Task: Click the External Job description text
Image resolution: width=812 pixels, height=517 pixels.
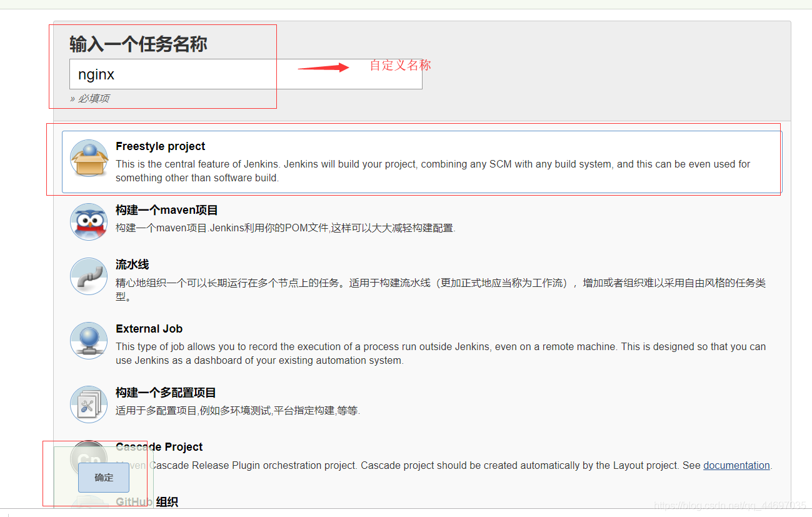Action: [x=441, y=353]
